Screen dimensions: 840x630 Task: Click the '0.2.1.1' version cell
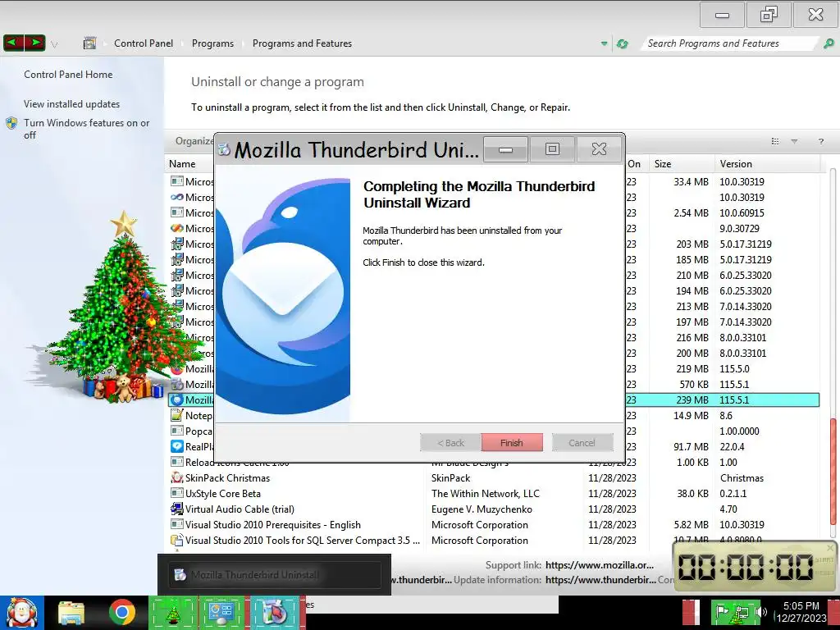(x=733, y=493)
